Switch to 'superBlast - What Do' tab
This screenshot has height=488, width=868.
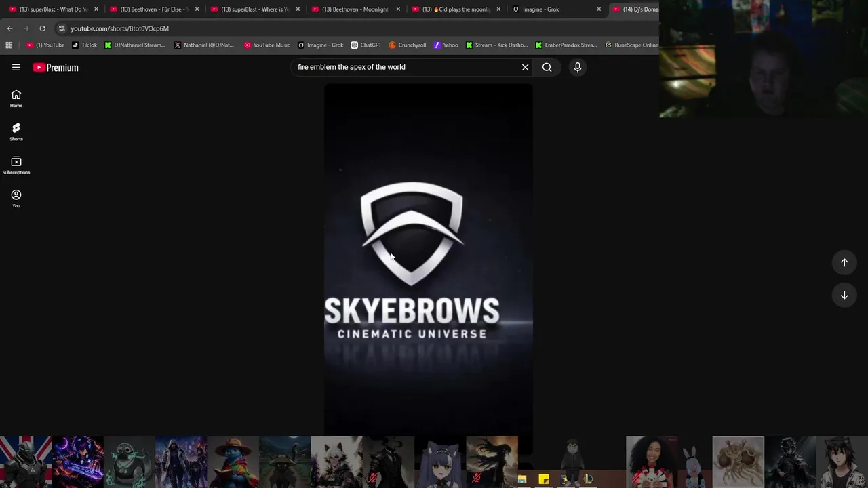(54, 9)
